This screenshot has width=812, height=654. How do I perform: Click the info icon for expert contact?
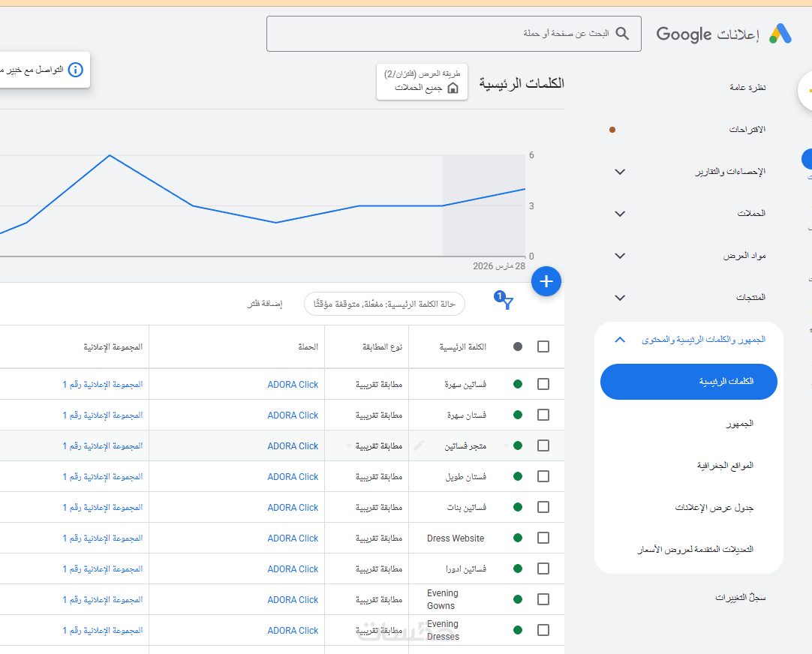pyautogui.click(x=75, y=70)
